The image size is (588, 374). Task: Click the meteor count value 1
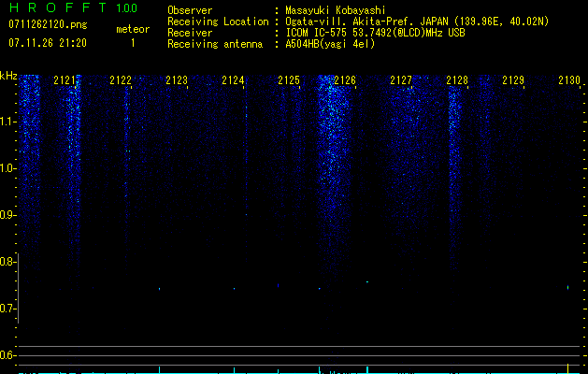(x=133, y=43)
